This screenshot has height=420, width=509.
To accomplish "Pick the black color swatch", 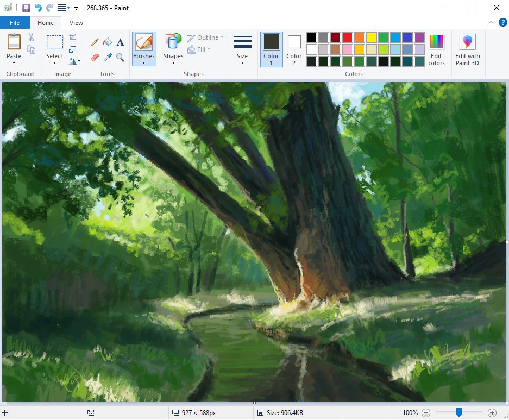I will 312,37.
